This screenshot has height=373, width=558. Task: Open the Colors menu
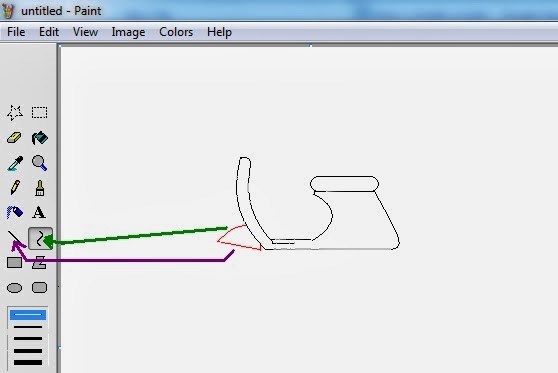click(x=176, y=32)
